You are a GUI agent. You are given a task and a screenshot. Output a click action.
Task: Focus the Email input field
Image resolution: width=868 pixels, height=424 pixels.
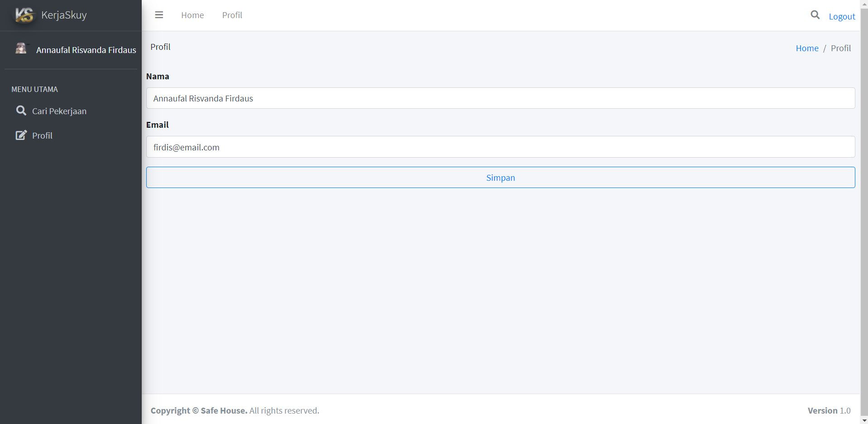pos(500,147)
